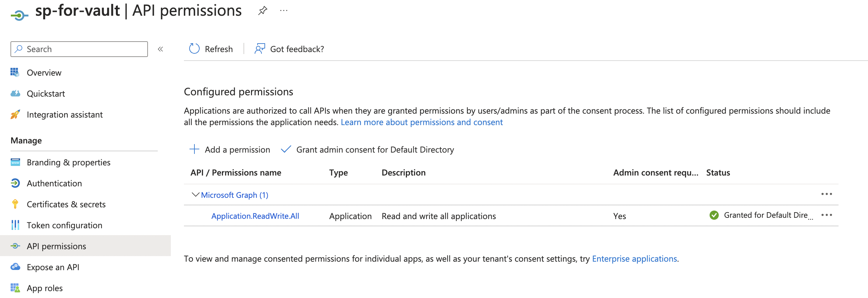868x298 pixels.
Task: Click Grant admin consent for Default Directory
Action: coord(375,149)
